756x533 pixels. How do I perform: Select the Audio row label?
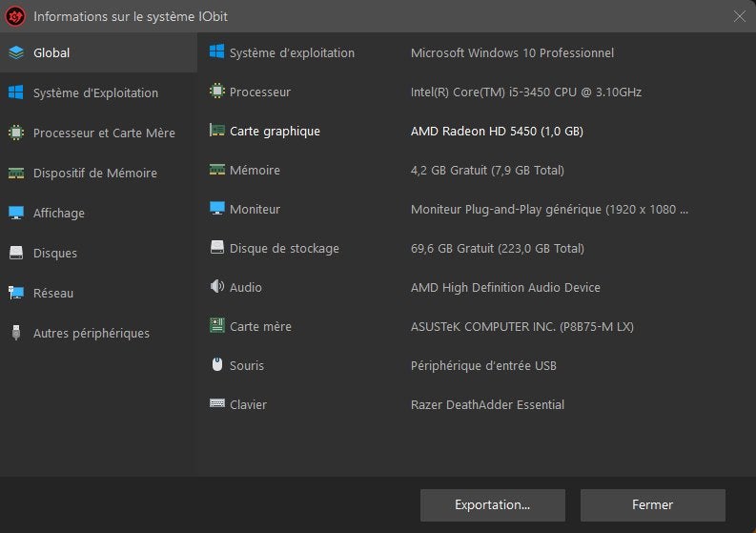246,288
